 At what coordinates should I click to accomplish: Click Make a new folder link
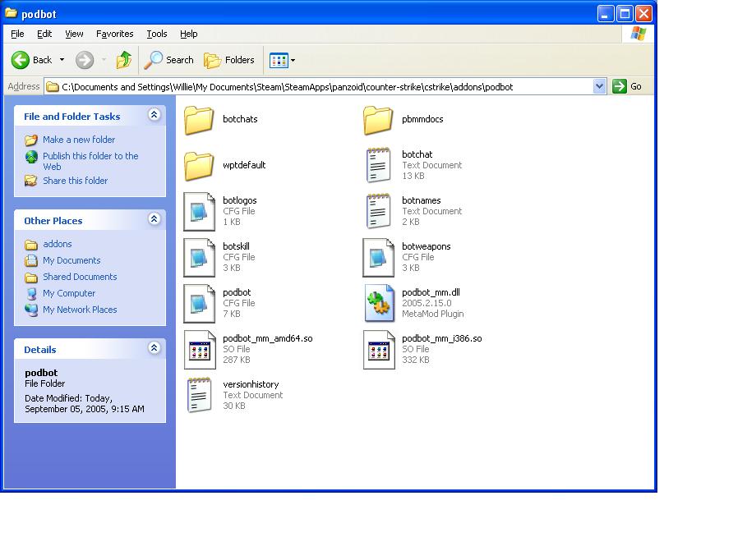click(x=79, y=140)
